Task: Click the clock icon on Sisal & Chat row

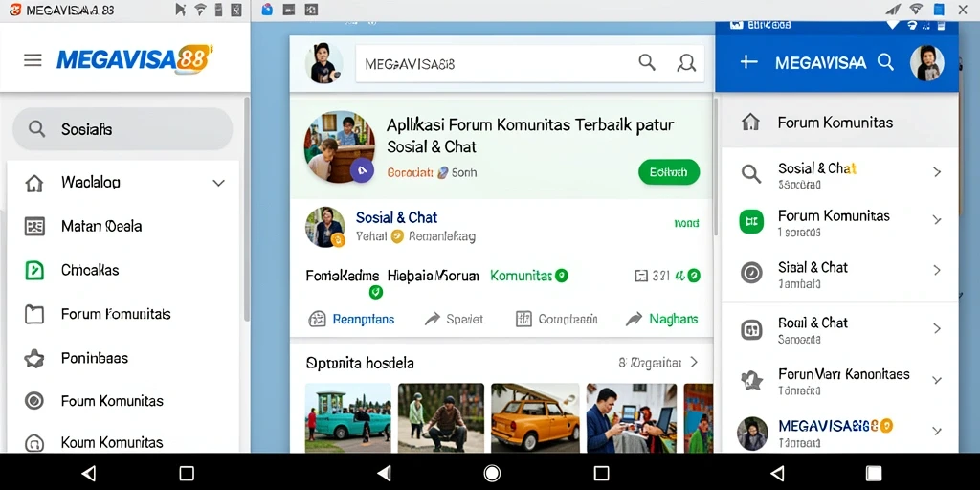Action: [751, 273]
